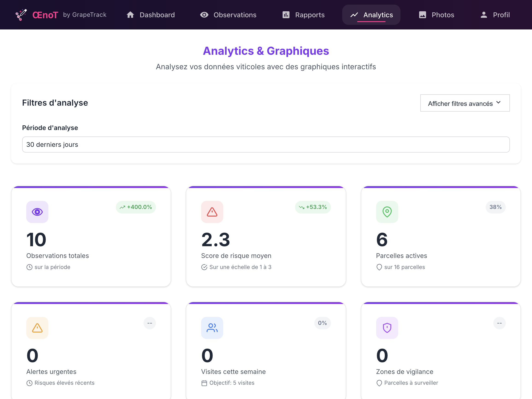Click the 'Parcelles actives' label
This screenshot has height=399, width=532.
[401, 256]
